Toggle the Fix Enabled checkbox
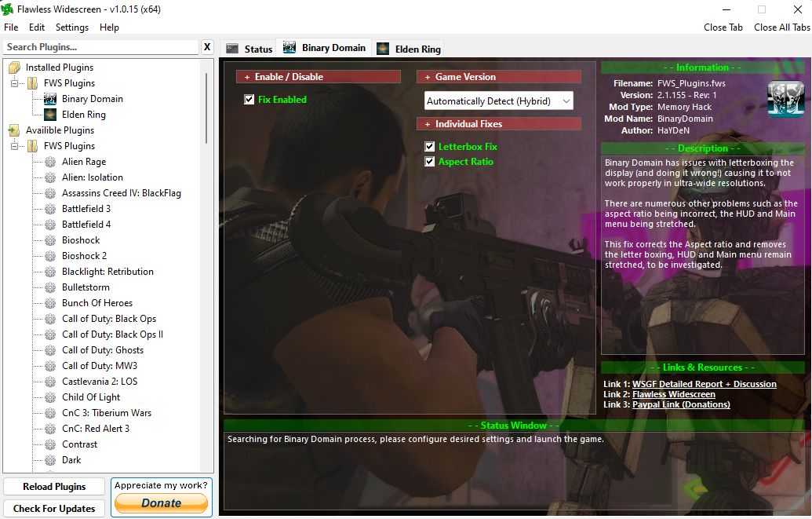 pyautogui.click(x=249, y=100)
